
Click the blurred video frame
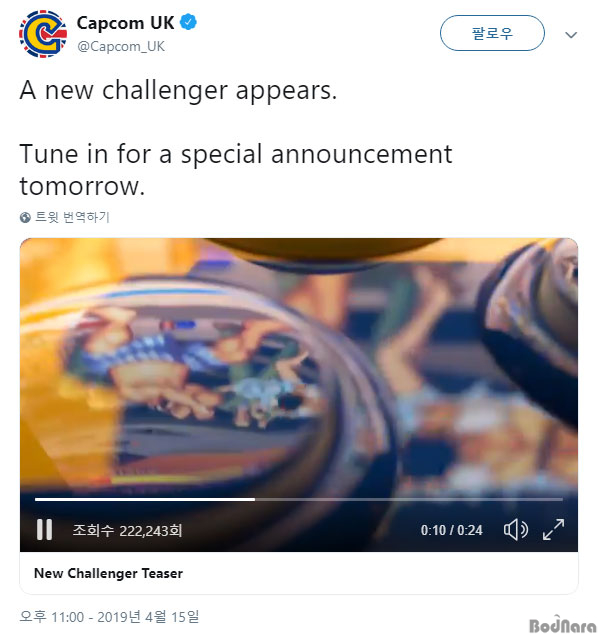click(299, 365)
